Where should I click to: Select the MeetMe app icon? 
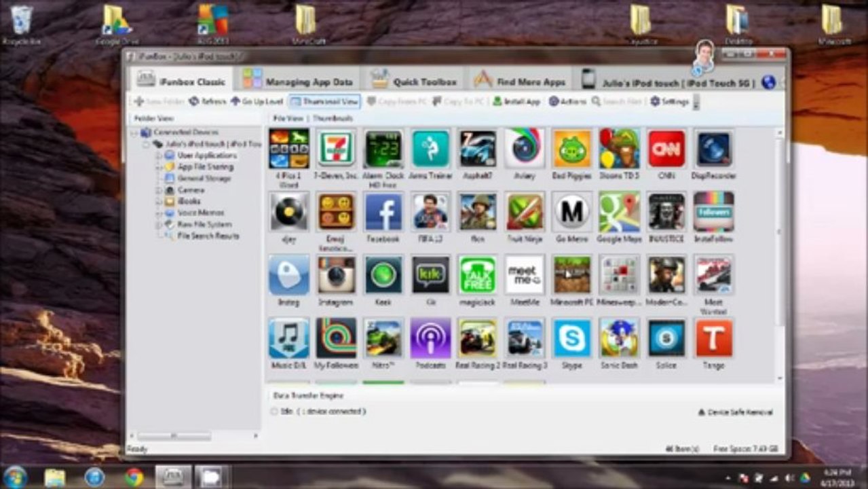pyautogui.click(x=525, y=275)
